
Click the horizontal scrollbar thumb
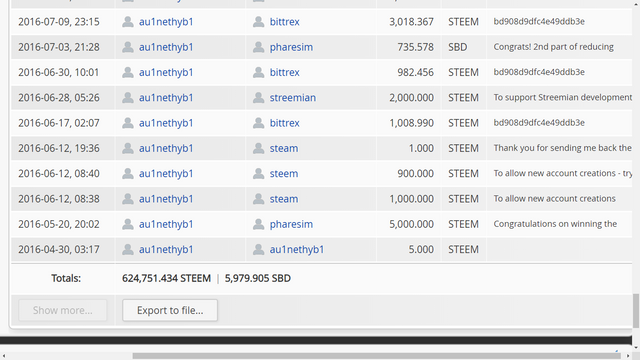(376, 356)
